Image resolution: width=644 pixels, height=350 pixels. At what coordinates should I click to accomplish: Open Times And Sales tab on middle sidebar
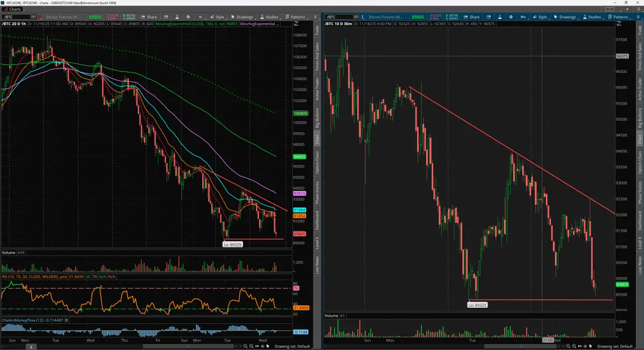point(317,58)
